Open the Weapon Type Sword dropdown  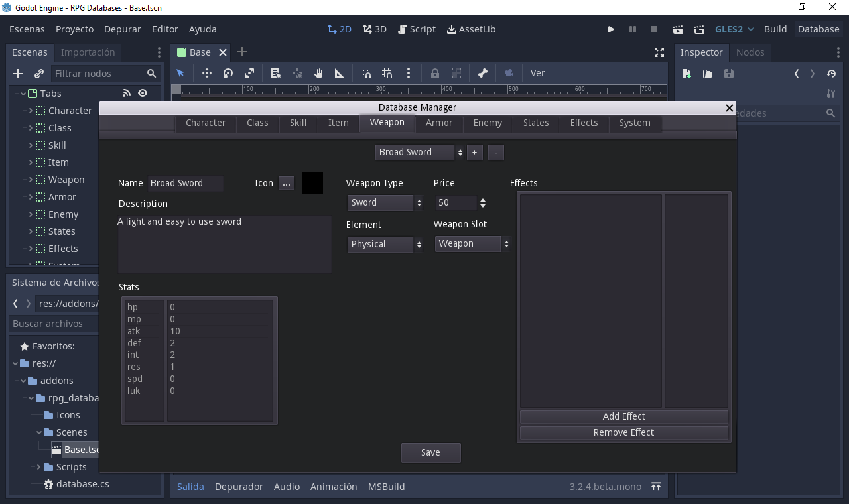[385, 203]
